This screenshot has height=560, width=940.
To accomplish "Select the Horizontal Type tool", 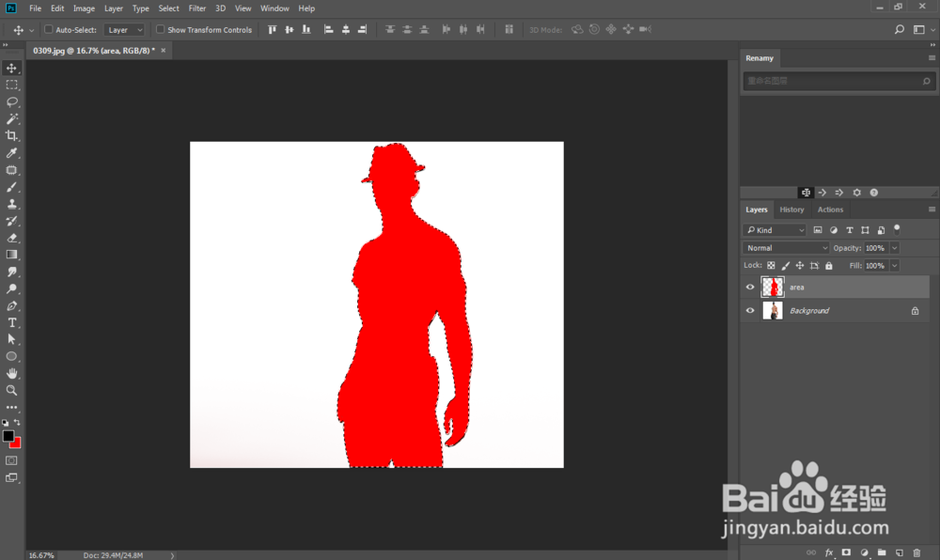I will (x=12, y=322).
